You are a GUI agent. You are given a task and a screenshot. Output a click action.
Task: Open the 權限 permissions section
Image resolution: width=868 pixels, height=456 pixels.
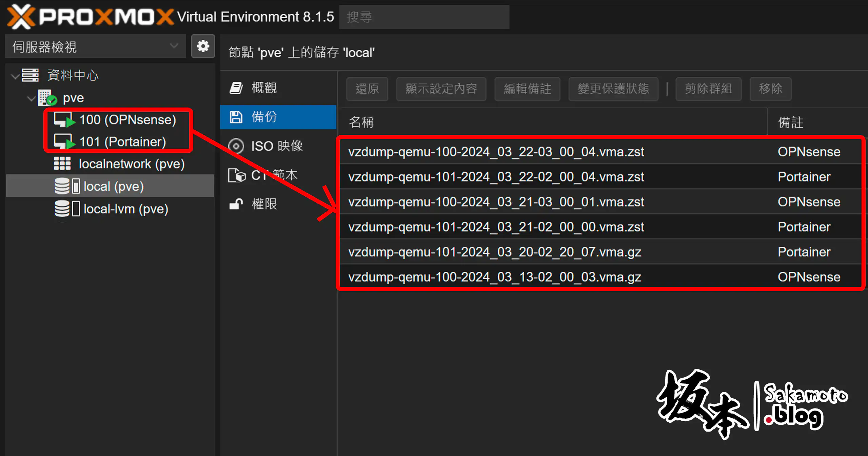(x=264, y=204)
